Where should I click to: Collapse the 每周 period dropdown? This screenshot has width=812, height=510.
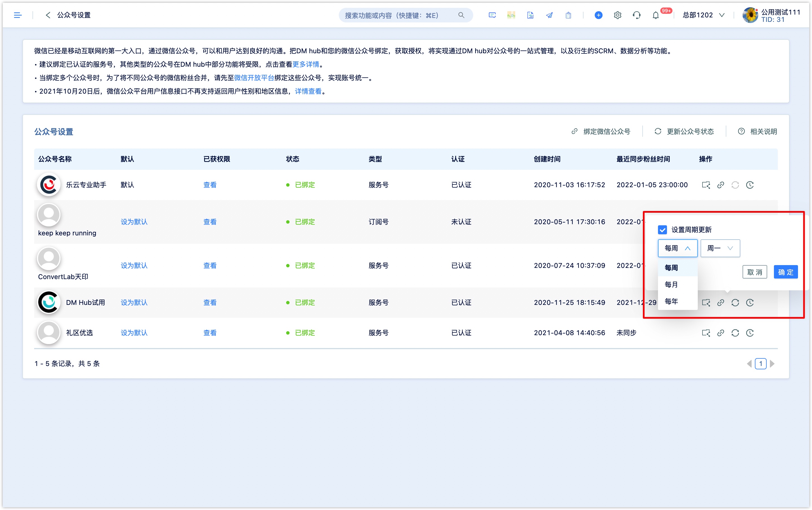click(677, 248)
